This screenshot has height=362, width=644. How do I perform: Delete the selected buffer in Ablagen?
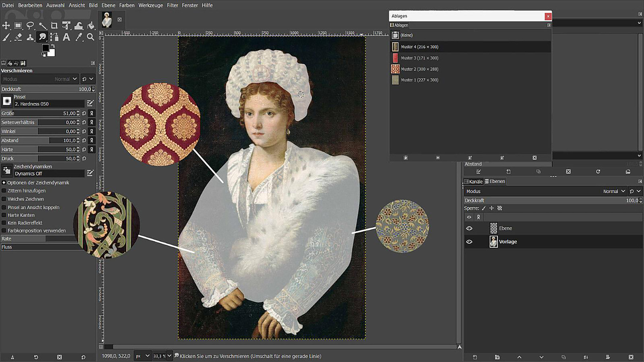[535, 158]
